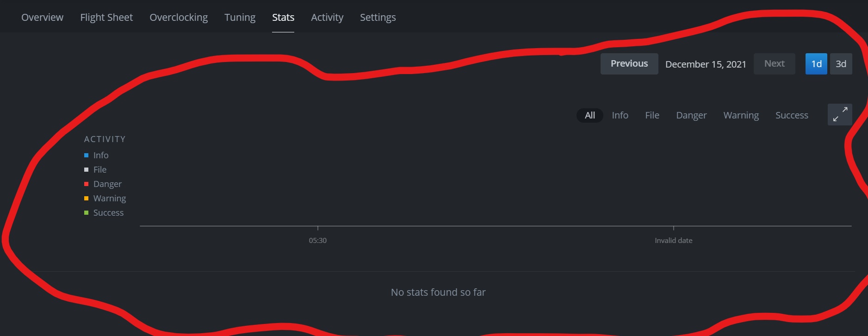Viewport: 868px width, 336px height.
Task: Toggle the All activity filter
Action: coord(589,115)
